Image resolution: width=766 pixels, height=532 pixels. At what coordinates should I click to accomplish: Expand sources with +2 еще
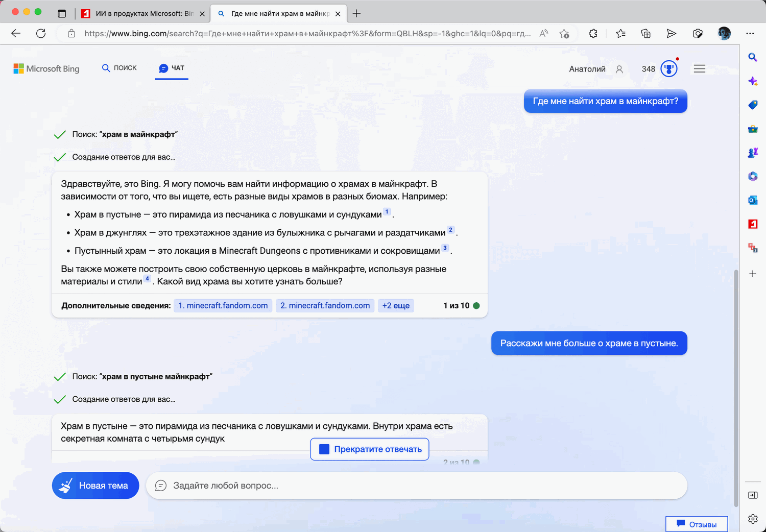[x=396, y=305]
